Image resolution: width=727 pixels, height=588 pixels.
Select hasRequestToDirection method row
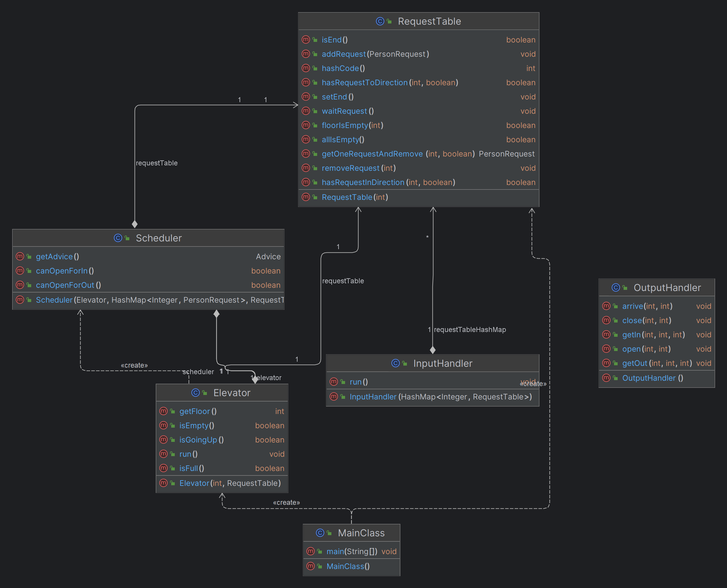pos(418,82)
